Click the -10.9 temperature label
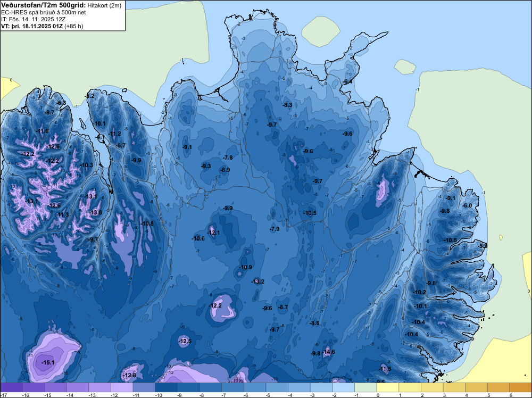 (x=245, y=267)
